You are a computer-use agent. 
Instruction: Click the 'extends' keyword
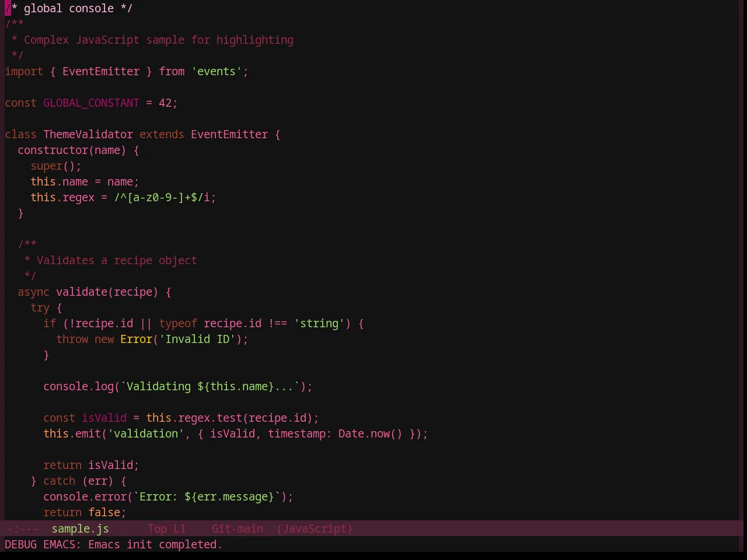(162, 134)
